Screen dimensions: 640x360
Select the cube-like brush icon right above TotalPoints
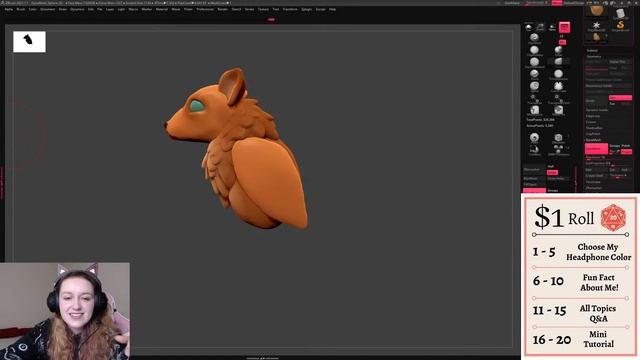[x=558, y=110]
